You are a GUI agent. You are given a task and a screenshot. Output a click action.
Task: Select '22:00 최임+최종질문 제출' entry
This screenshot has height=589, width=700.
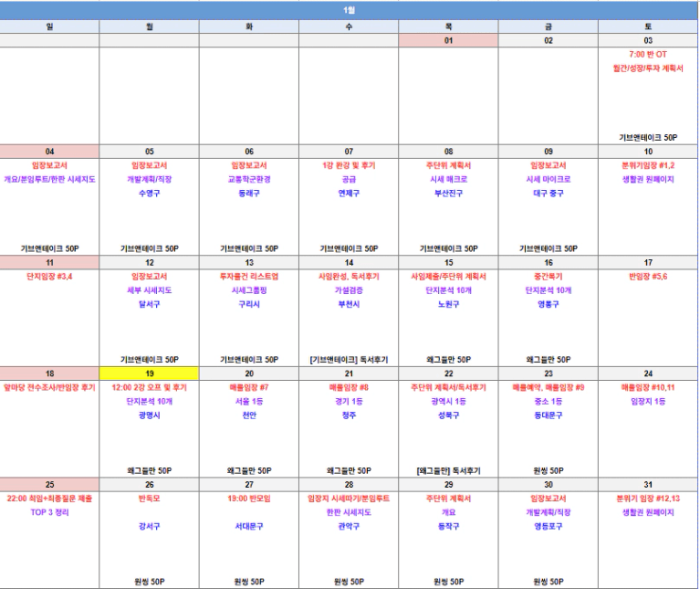click(49, 499)
